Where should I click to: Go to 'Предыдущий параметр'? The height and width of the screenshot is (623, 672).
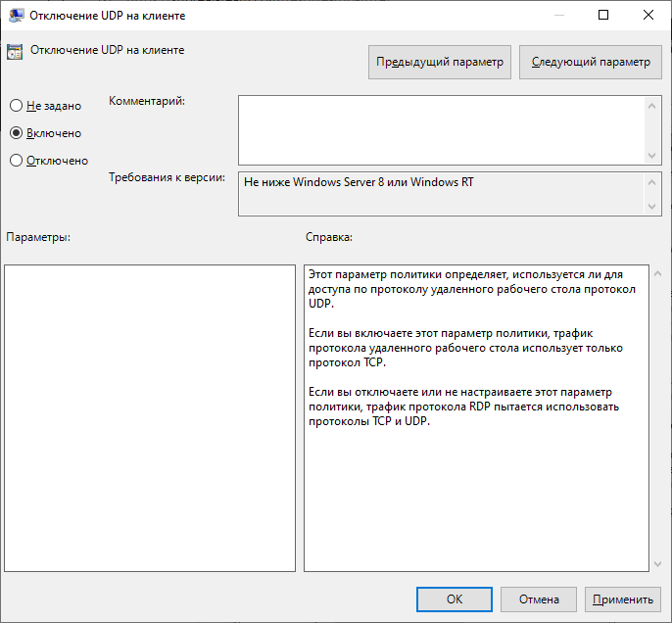click(x=440, y=62)
